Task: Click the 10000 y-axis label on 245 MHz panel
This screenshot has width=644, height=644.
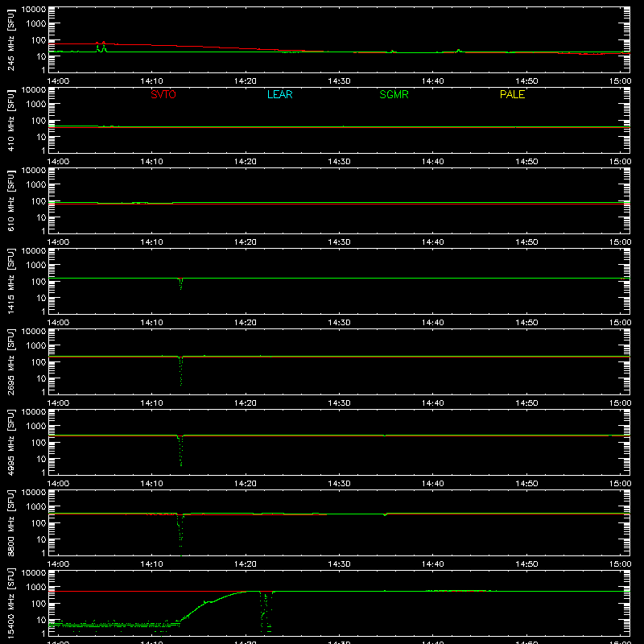Action: [34, 10]
